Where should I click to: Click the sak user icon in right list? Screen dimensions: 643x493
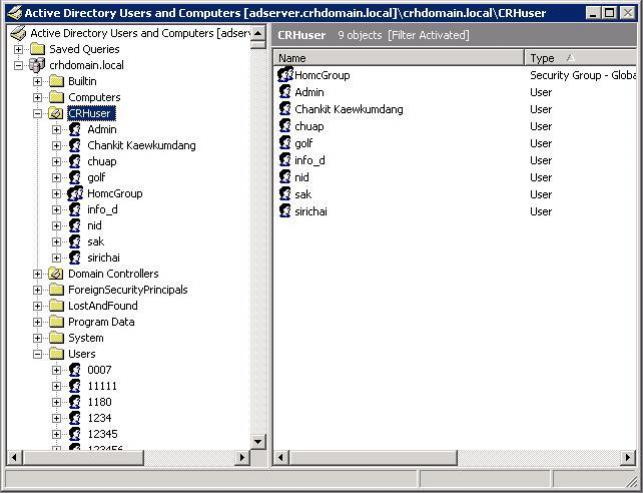coord(285,194)
